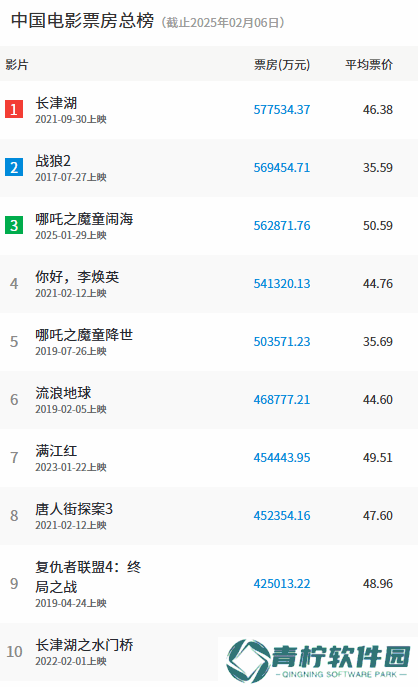Click the 票房(万元) column header

[282, 65]
